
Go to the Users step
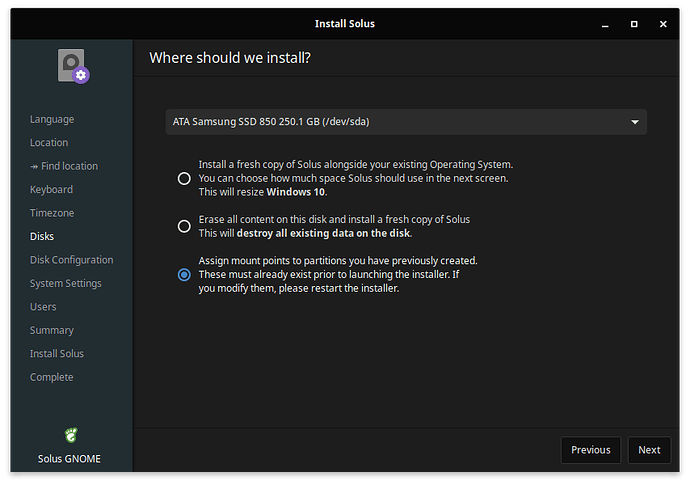[x=43, y=307]
